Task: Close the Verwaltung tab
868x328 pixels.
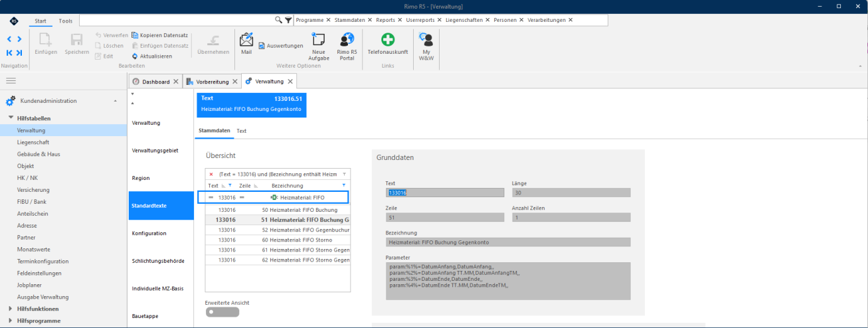Action: (x=290, y=81)
